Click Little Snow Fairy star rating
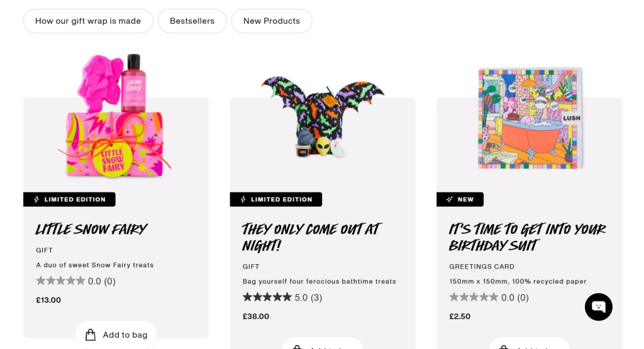Viewport: 644px width, 349px height. (x=60, y=281)
